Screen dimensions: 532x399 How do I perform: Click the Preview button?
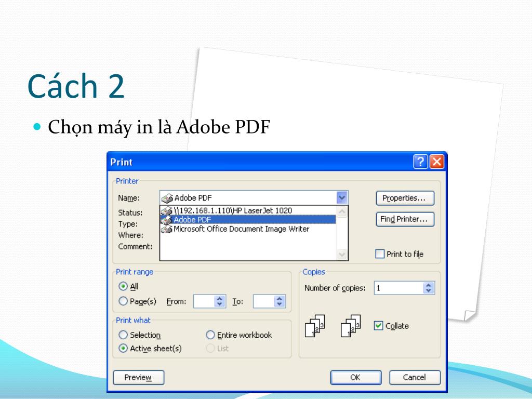pyautogui.click(x=138, y=378)
